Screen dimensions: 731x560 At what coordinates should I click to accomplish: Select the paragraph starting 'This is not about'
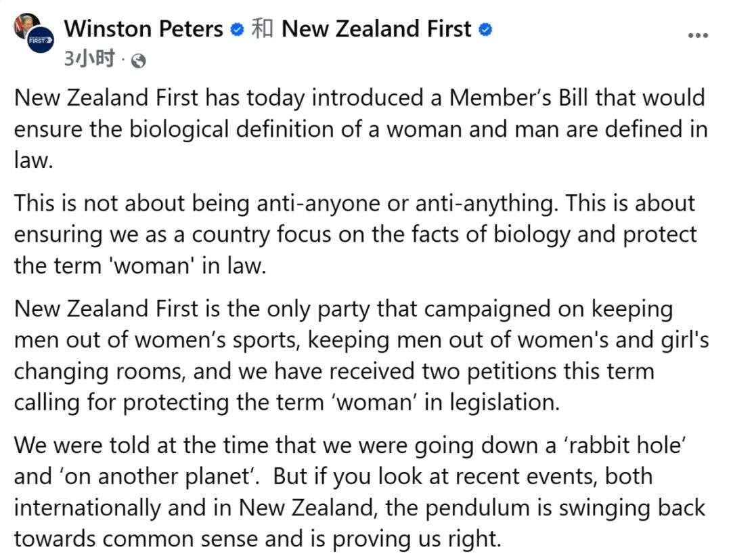point(355,234)
